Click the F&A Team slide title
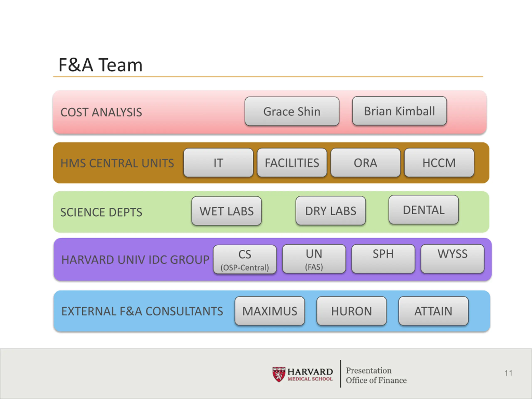The height and width of the screenshot is (399, 532). (x=101, y=65)
